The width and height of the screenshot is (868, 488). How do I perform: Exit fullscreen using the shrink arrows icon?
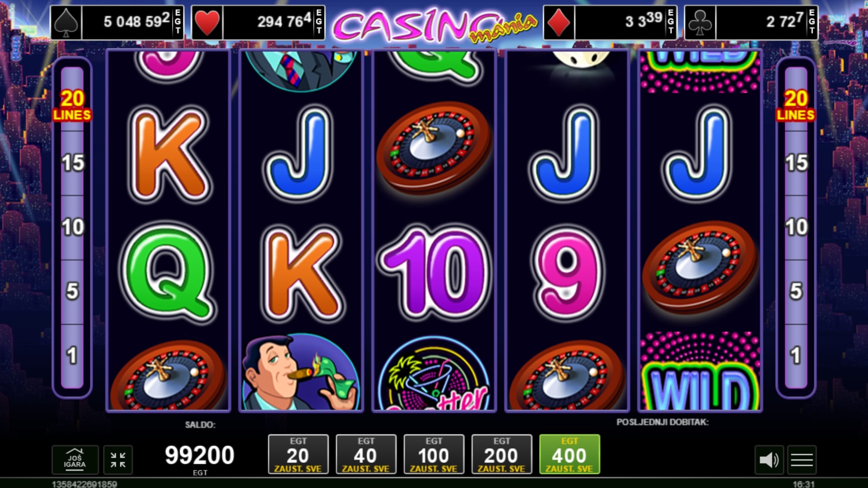[x=118, y=460]
